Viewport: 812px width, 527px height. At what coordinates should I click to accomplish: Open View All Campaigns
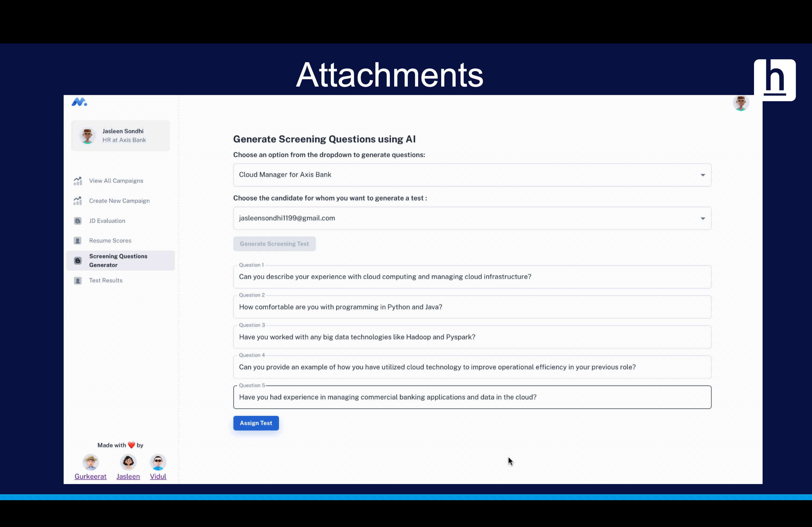tap(121, 181)
